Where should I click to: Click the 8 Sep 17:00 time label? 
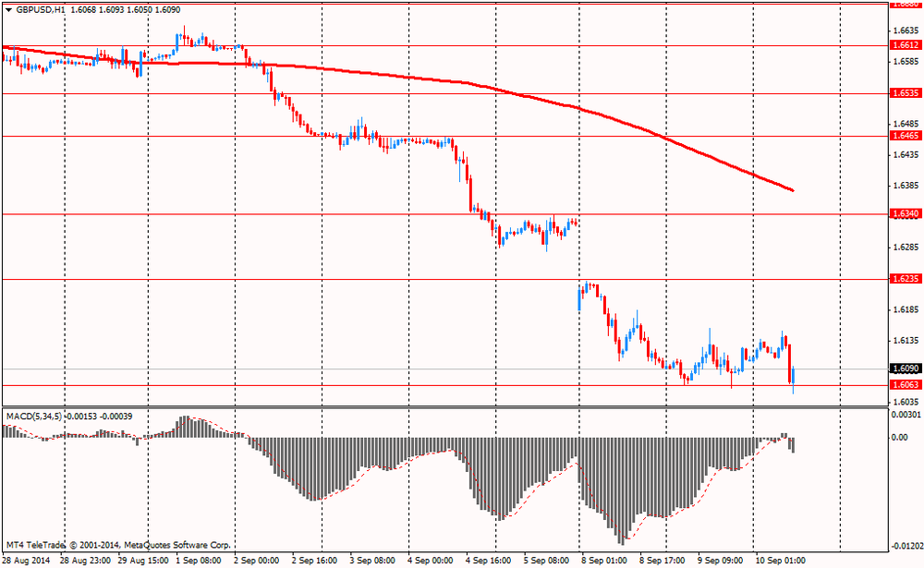click(663, 561)
